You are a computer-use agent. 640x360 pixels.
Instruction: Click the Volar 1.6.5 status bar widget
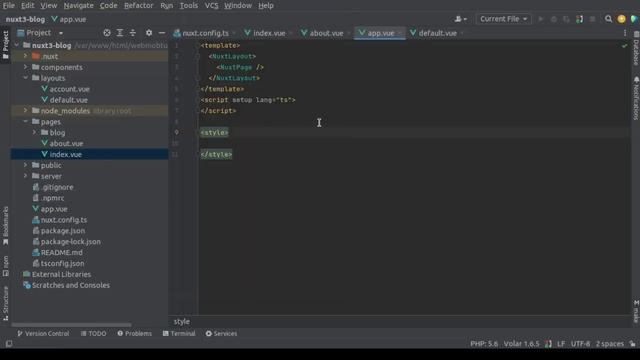521,344
